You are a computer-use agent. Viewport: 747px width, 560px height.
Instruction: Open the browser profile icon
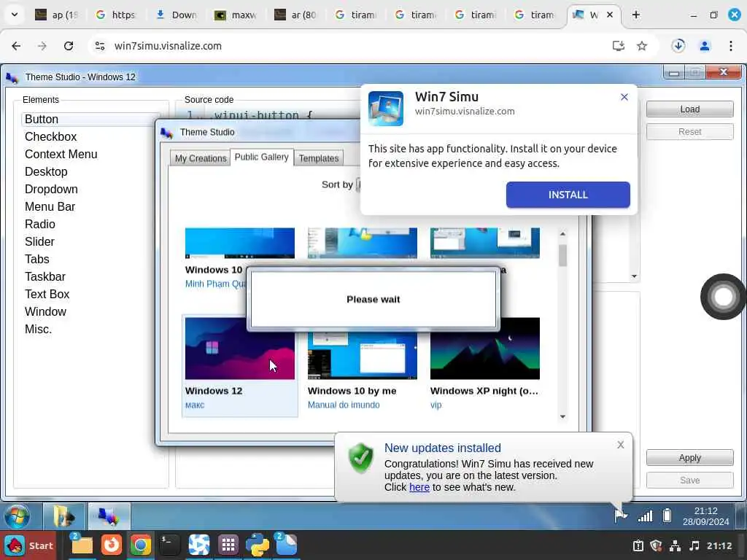point(705,46)
